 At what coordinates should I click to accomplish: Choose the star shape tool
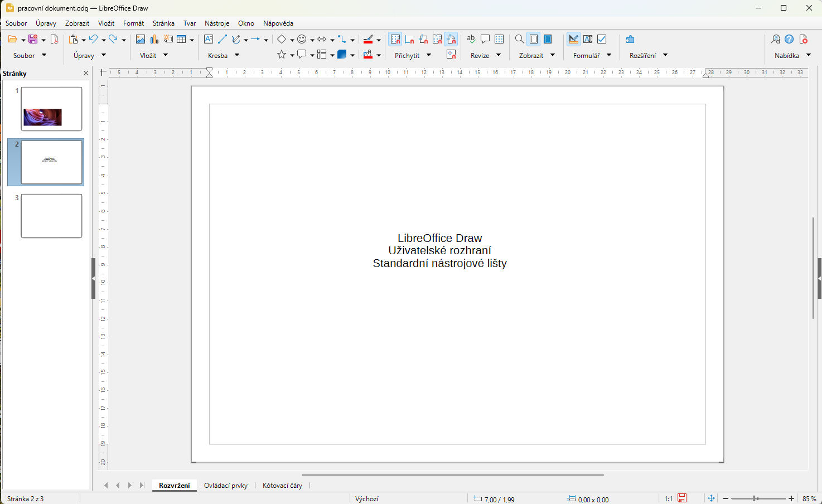[x=282, y=54]
